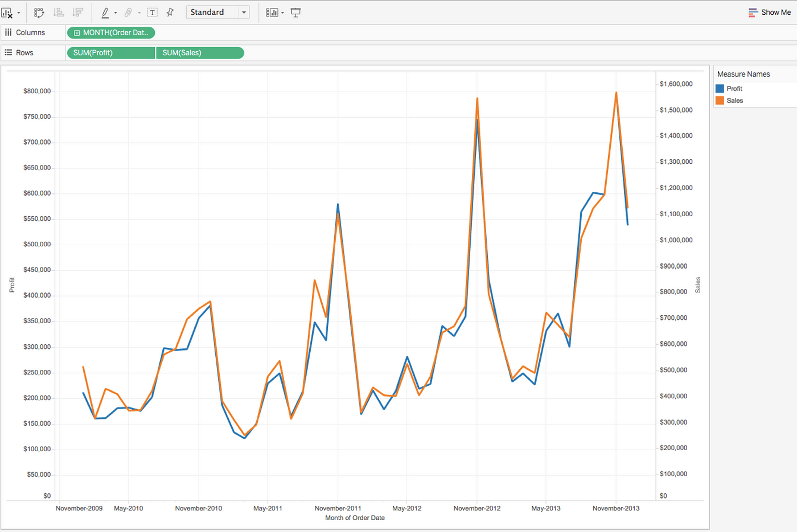Click the blue Profit legend swatch

click(x=720, y=89)
